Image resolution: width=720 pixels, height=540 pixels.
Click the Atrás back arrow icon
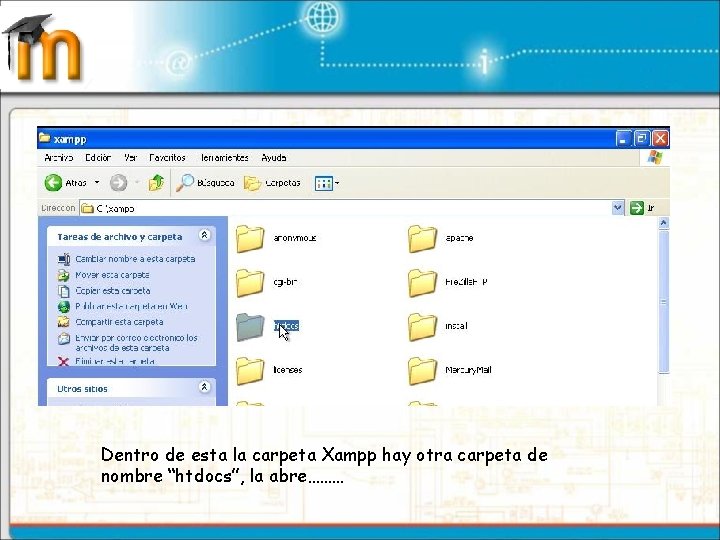point(53,183)
